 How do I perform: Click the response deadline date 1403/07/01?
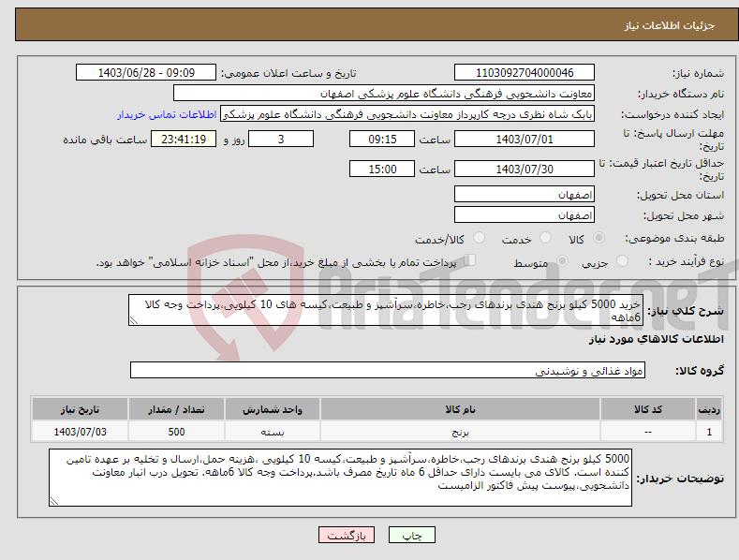(x=525, y=139)
